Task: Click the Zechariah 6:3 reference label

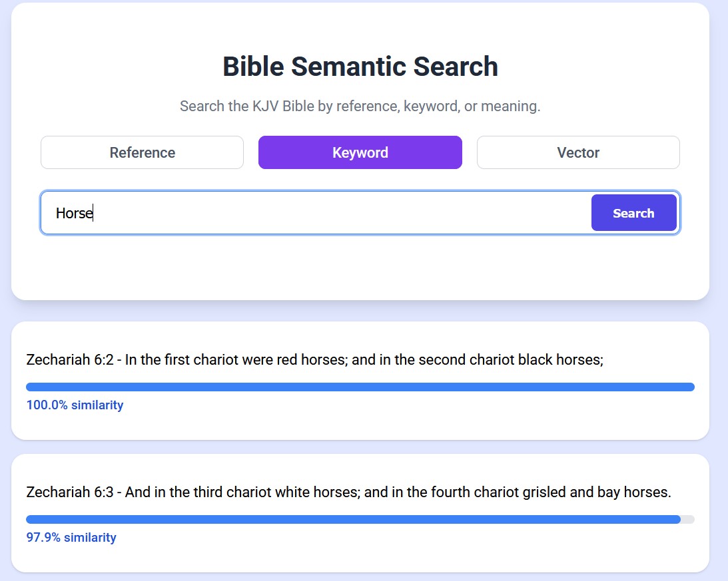Action: point(66,492)
